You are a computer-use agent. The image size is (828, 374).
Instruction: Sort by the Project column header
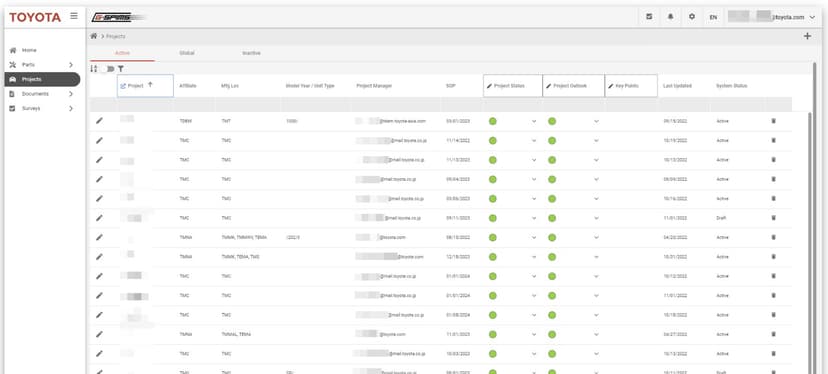[x=145, y=86]
